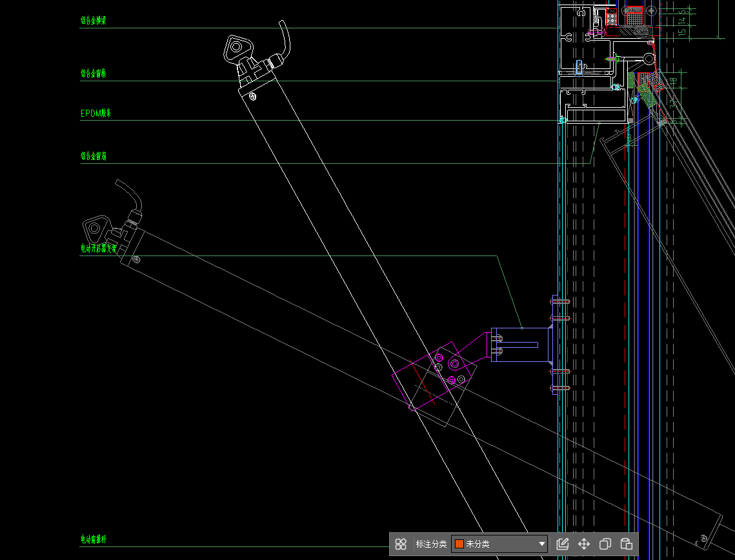Click the four-squares category grid icon

click(x=401, y=544)
